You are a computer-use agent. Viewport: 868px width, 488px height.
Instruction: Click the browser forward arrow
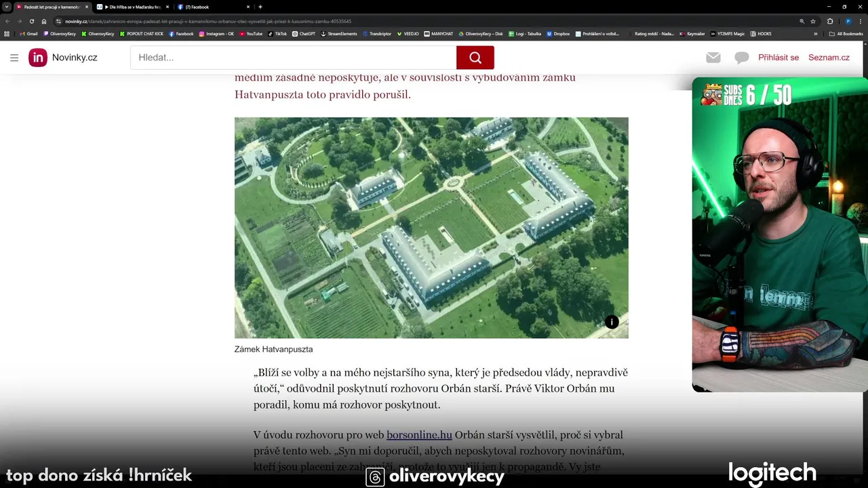19,21
